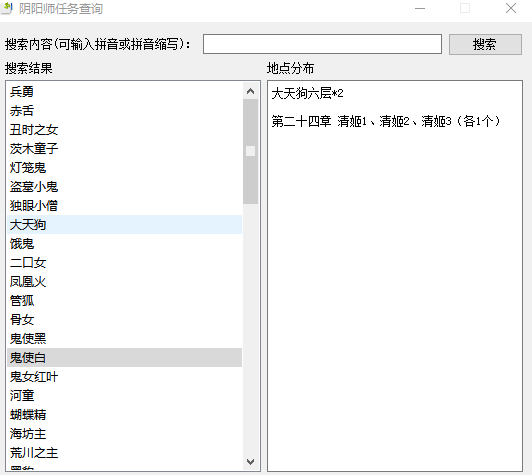Minimize the 阴阳师任务查询 window

pyautogui.click(x=420, y=8)
